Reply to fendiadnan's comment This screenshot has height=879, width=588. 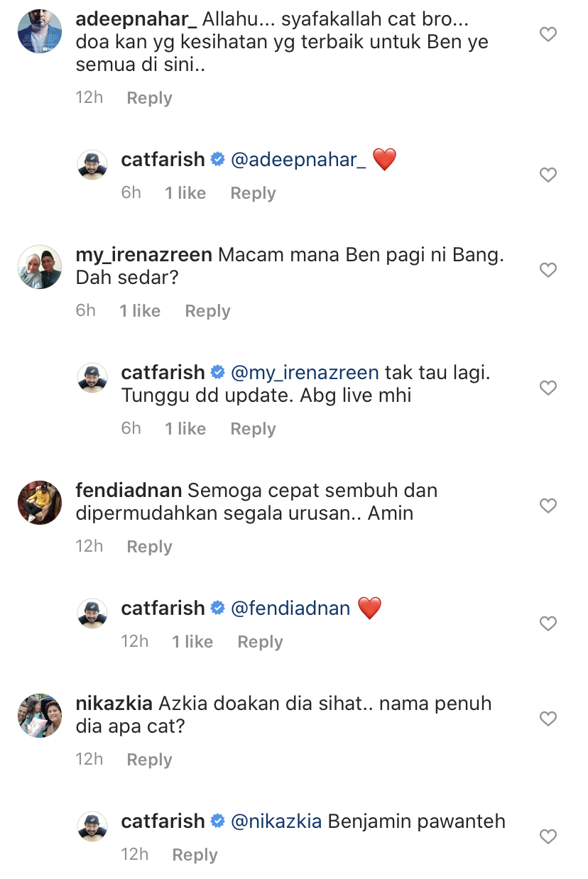point(149,547)
